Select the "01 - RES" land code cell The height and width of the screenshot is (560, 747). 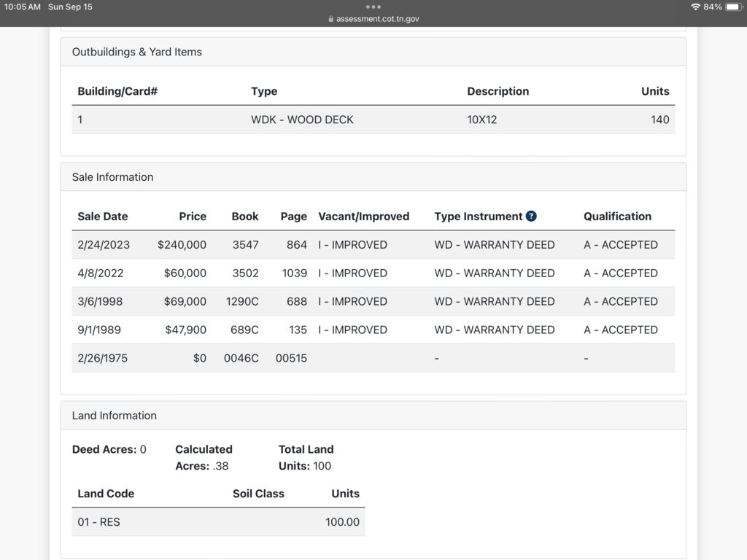tap(98, 522)
